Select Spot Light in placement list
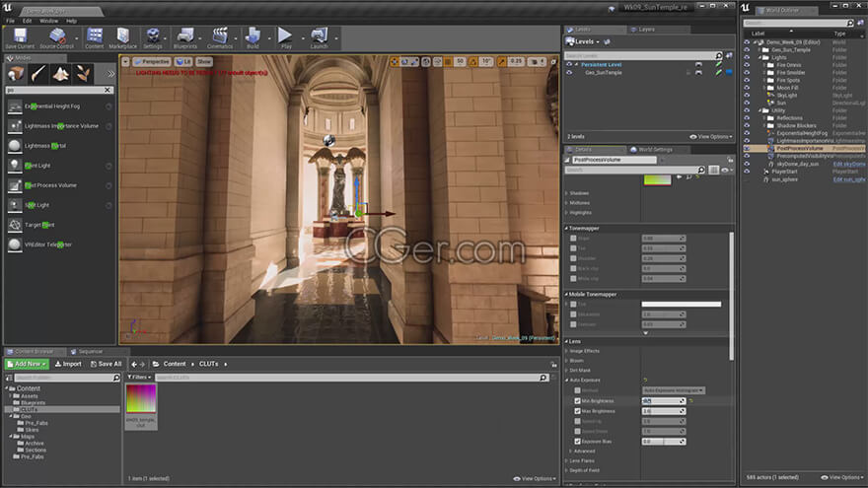 click(60, 205)
